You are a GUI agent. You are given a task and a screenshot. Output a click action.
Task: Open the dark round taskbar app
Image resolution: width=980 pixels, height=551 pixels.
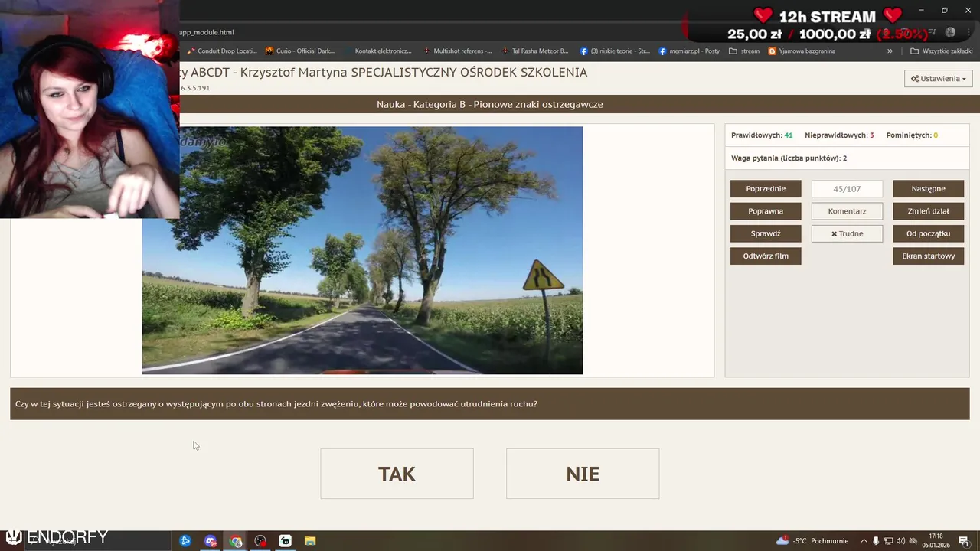(260, 541)
